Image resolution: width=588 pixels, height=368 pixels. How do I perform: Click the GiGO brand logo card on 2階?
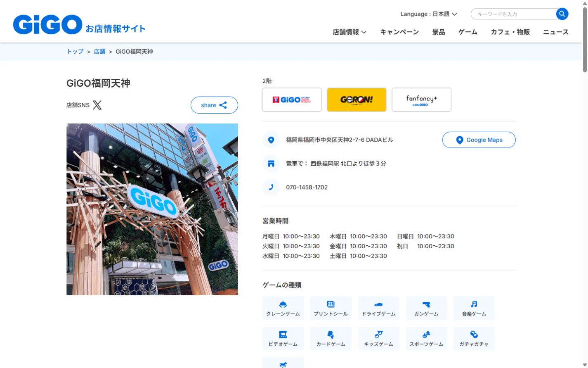click(292, 100)
